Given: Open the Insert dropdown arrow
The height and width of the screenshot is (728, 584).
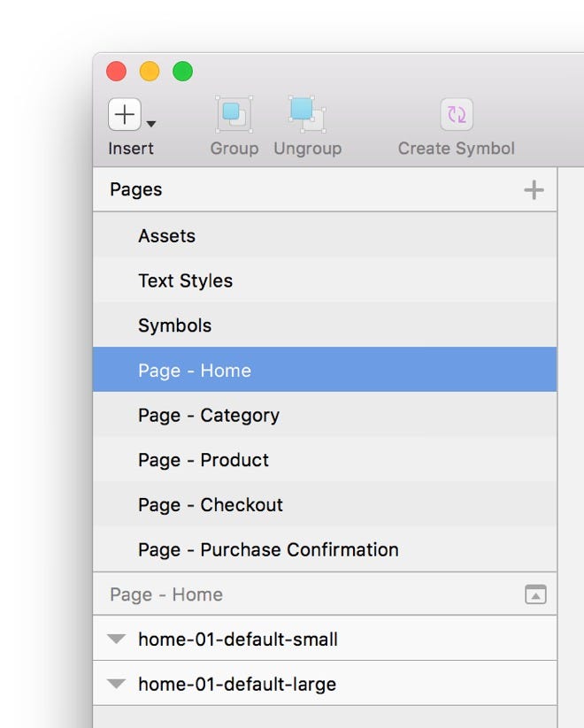Looking at the screenshot, I should click(x=151, y=124).
